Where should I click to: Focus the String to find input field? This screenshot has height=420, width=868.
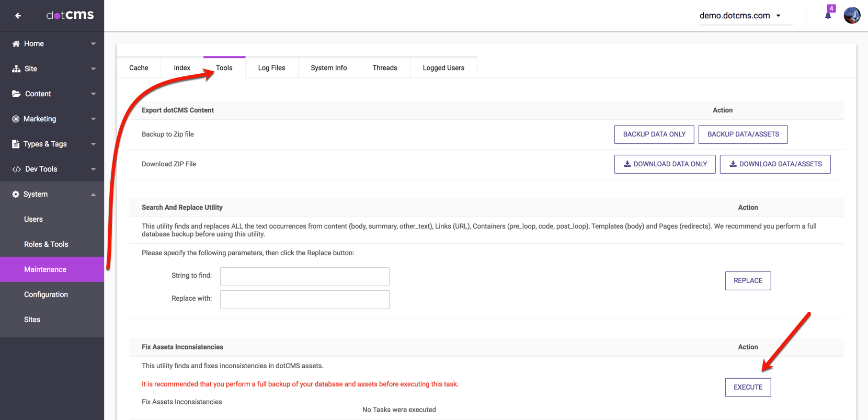point(304,276)
